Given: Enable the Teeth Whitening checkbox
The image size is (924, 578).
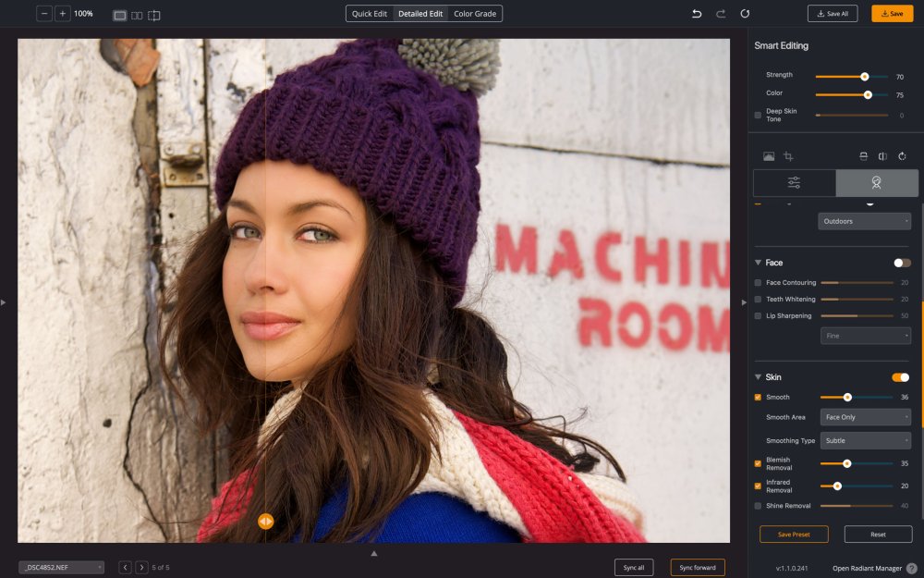Looking at the screenshot, I should 758,300.
